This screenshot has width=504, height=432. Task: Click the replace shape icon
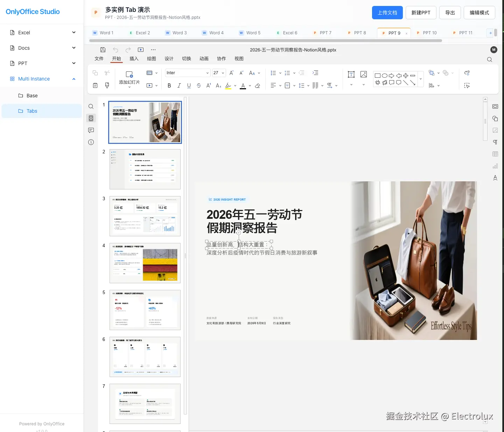click(x=467, y=73)
